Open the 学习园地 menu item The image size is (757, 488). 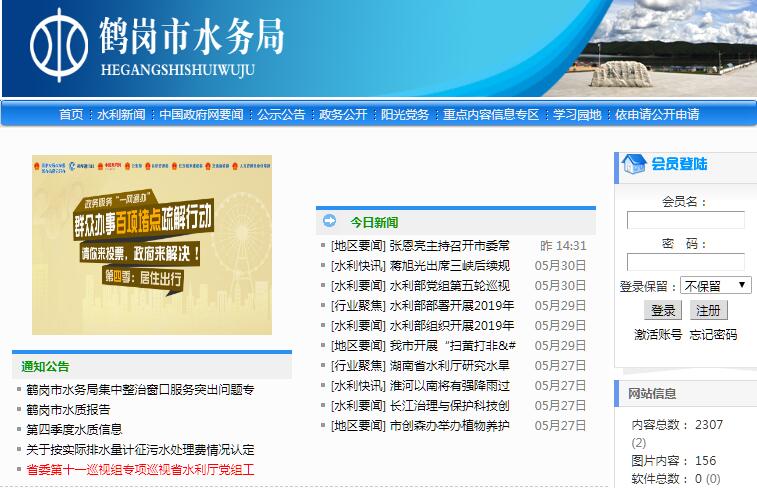click(578, 115)
